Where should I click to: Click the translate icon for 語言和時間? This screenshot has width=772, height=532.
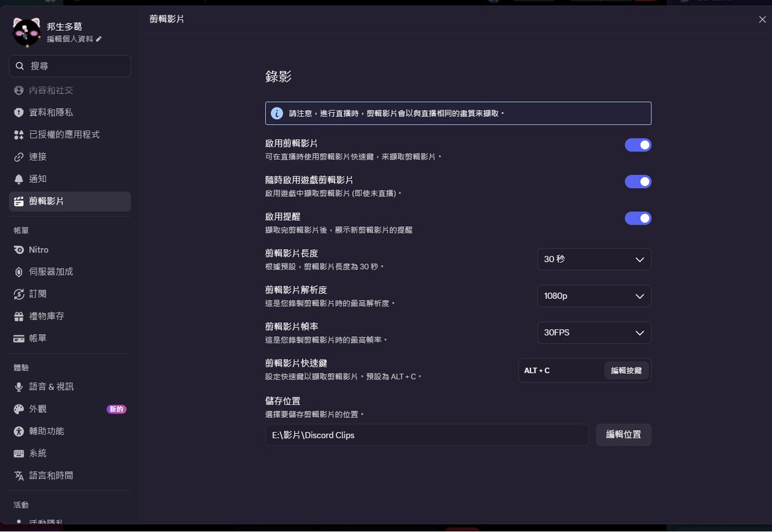point(19,476)
